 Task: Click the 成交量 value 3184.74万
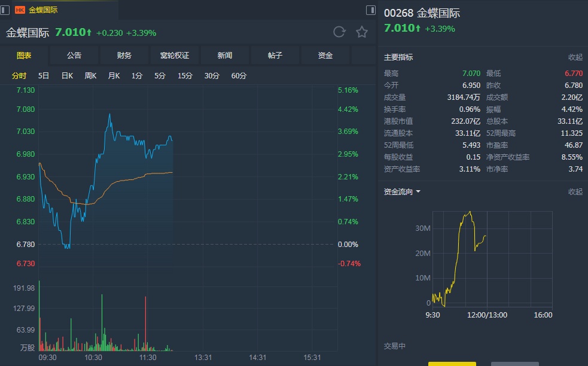click(464, 97)
